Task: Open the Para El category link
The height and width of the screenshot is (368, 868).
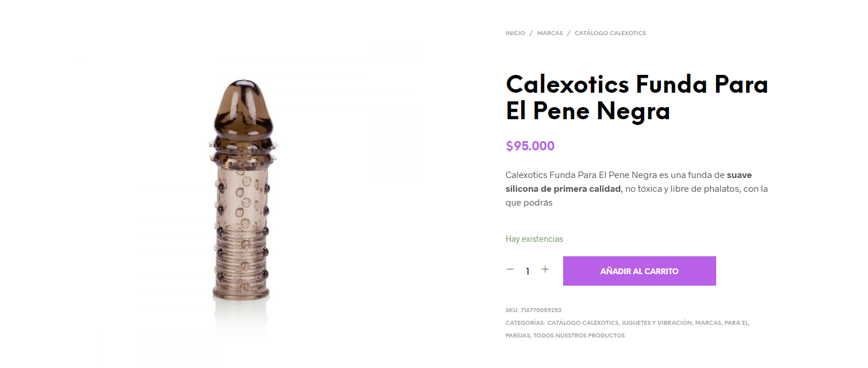Action: [736, 323]
